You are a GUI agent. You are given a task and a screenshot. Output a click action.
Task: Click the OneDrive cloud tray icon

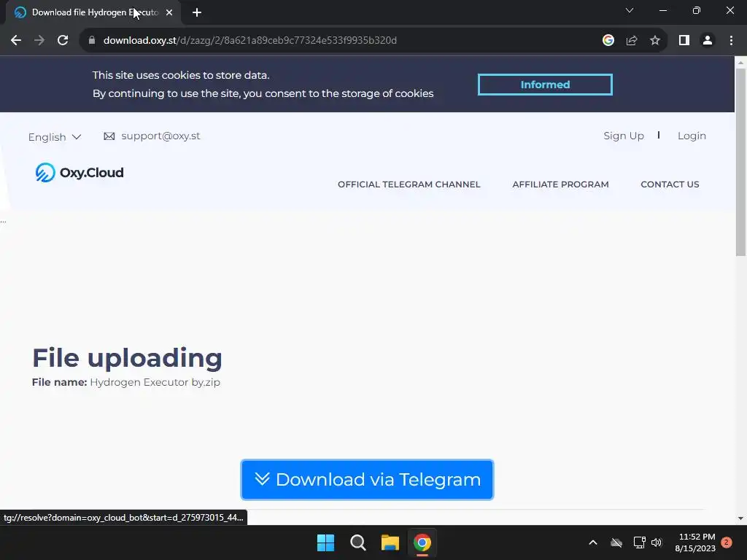616,542
